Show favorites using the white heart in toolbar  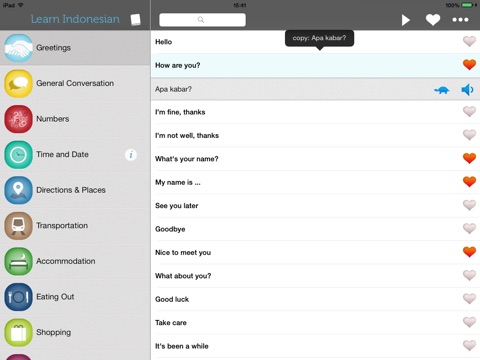pos(433,20)
